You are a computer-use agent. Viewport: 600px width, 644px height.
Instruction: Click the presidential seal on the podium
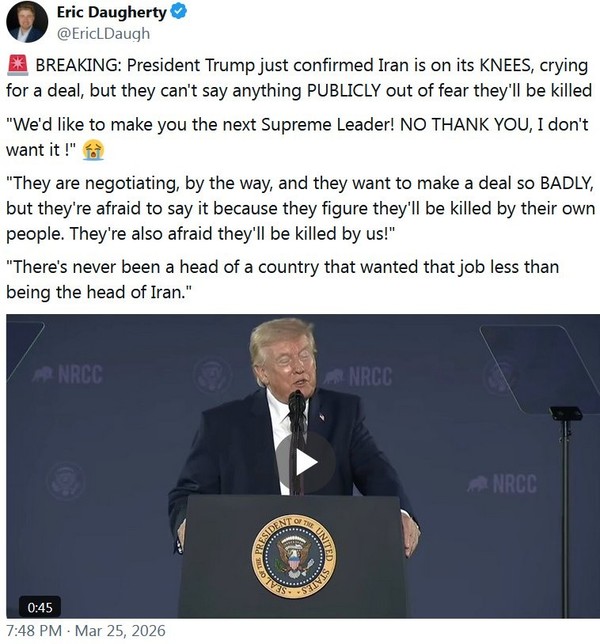(x=293, y=555)
